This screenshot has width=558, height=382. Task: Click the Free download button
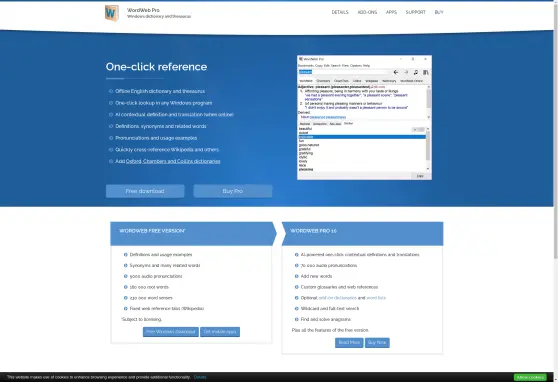coord(145,191)
